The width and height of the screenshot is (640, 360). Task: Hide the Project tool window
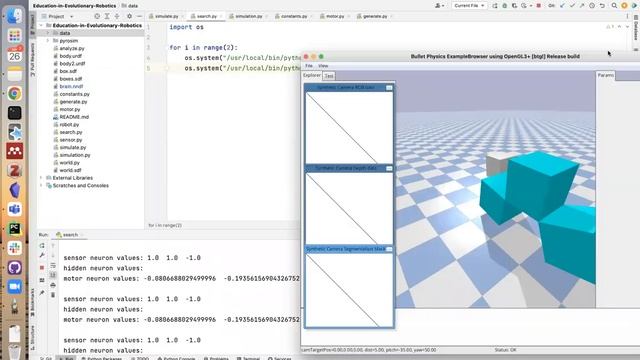click(x=139, y=16)
